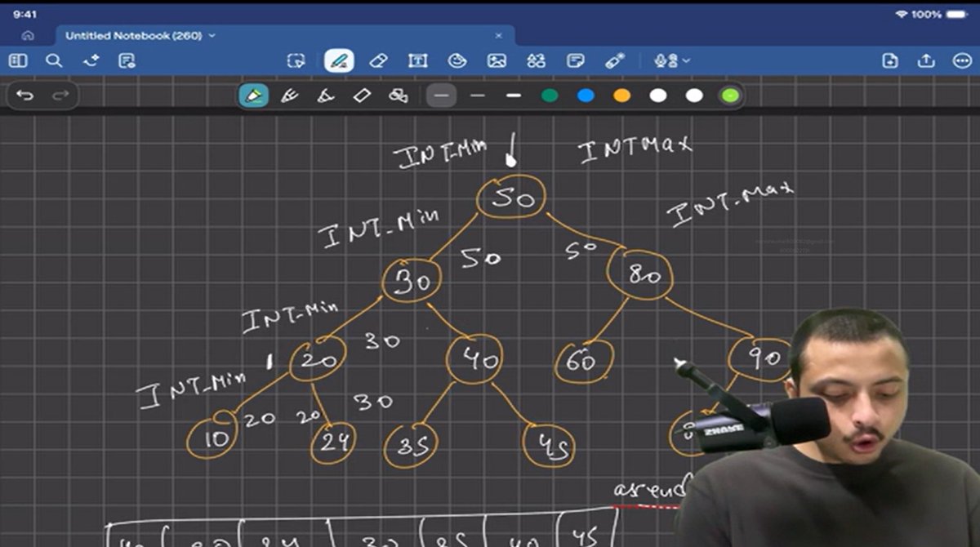Switch to the thickest stroke width
980x547 pixels.
click(x=515, y=96)
